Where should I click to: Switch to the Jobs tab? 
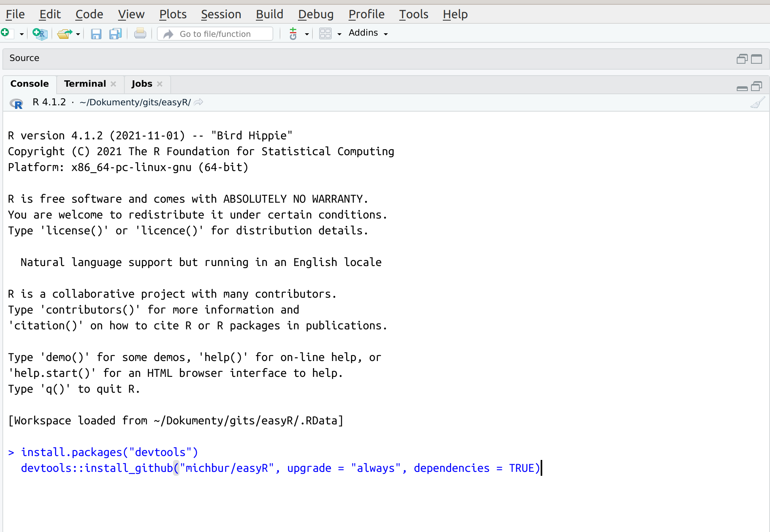(x=142, y=84)
